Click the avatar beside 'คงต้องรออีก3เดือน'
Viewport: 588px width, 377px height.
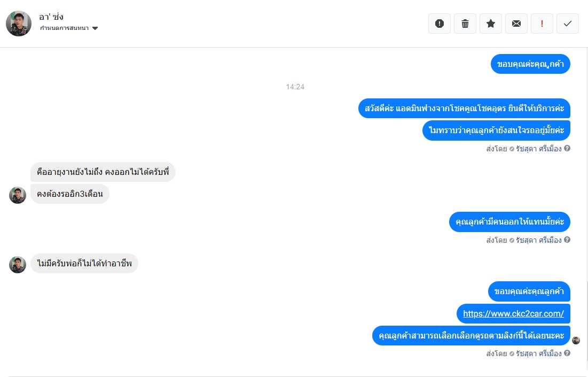18,195
